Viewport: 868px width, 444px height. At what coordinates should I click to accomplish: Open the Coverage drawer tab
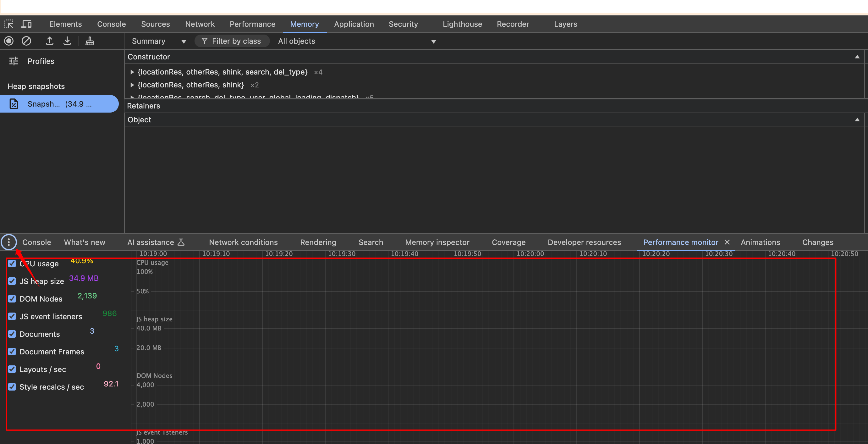pyautogui.click(x=508, y=242)
